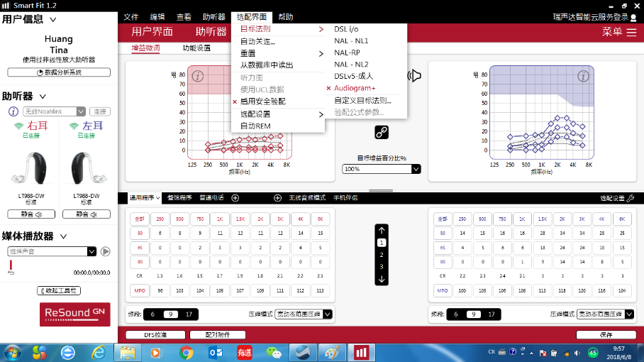
Task: Open Windows Start button
Action: pyautogui.click(x=12, y=353)
